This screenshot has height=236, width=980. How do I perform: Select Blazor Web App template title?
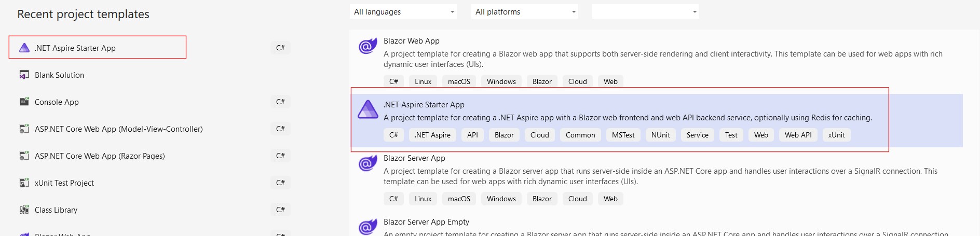pos(411,41)
